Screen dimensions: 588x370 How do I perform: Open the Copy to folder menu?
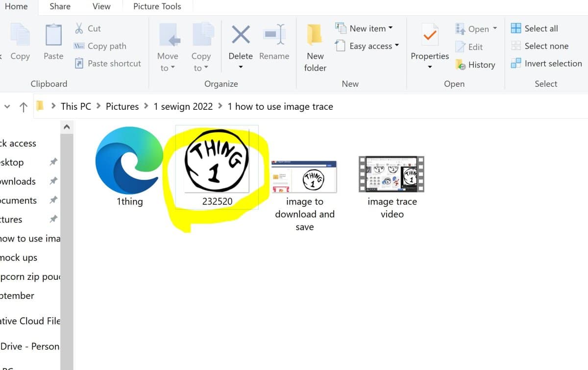[201, 48]
